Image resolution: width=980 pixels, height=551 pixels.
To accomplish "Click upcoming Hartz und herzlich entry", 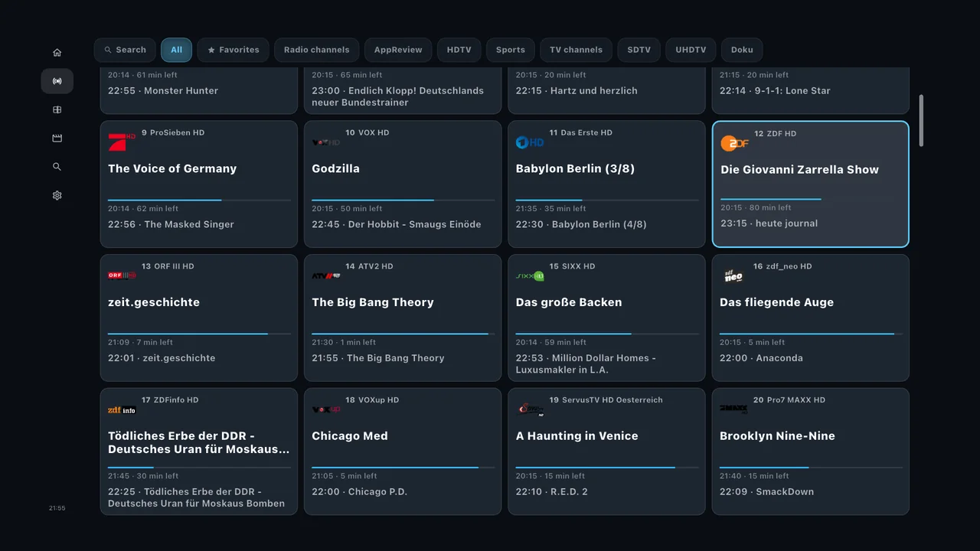I will point(577,90).
